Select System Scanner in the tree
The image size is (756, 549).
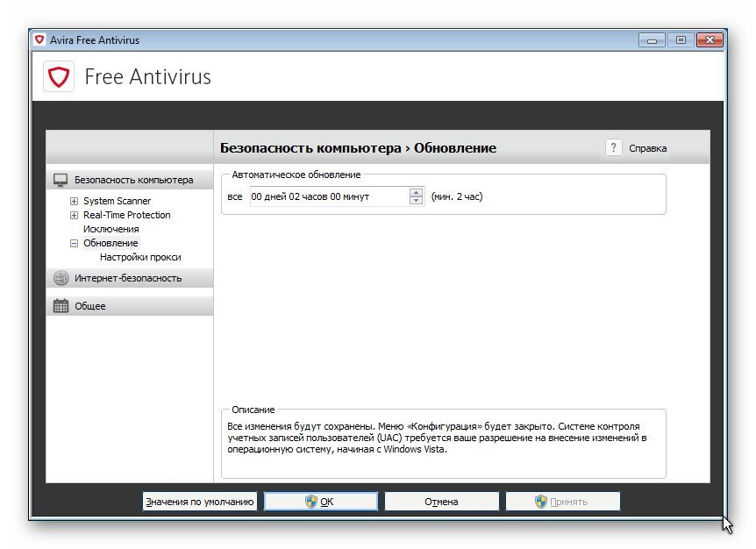[x=117, y=201]
